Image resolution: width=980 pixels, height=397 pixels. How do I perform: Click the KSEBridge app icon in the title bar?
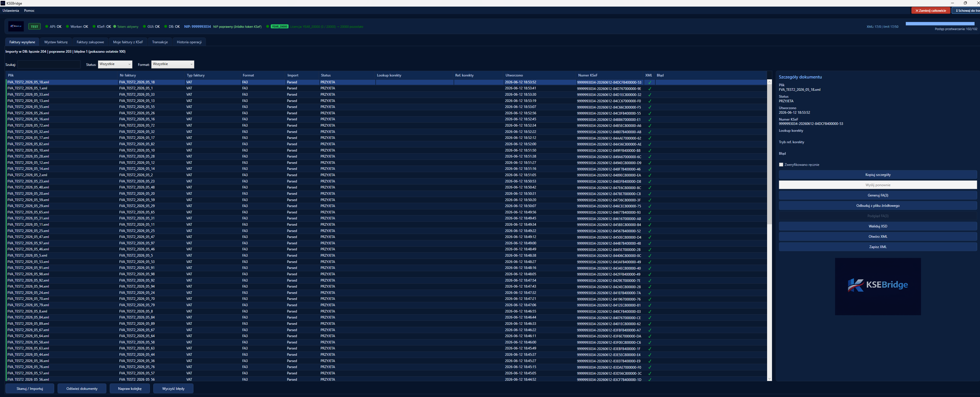click(3, 3)
